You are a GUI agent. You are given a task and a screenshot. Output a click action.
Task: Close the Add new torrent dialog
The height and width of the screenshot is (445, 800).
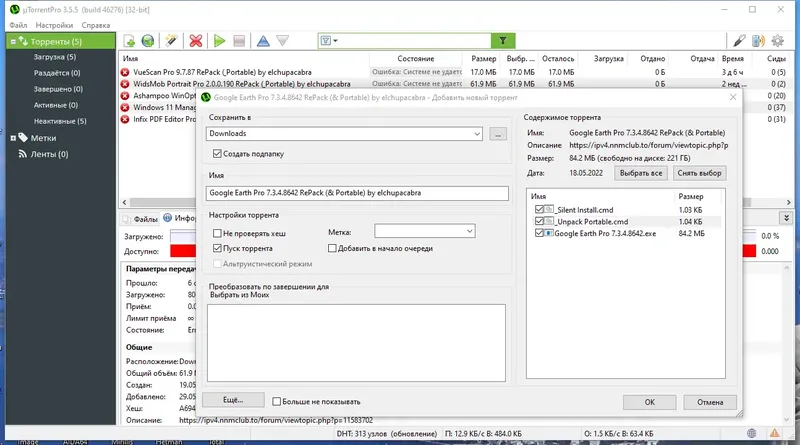tap(733, 97)
